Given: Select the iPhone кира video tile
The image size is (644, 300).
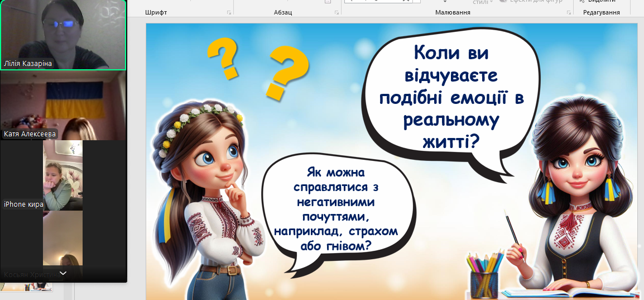Looking at the screenshot, I should tap(63, 175).
